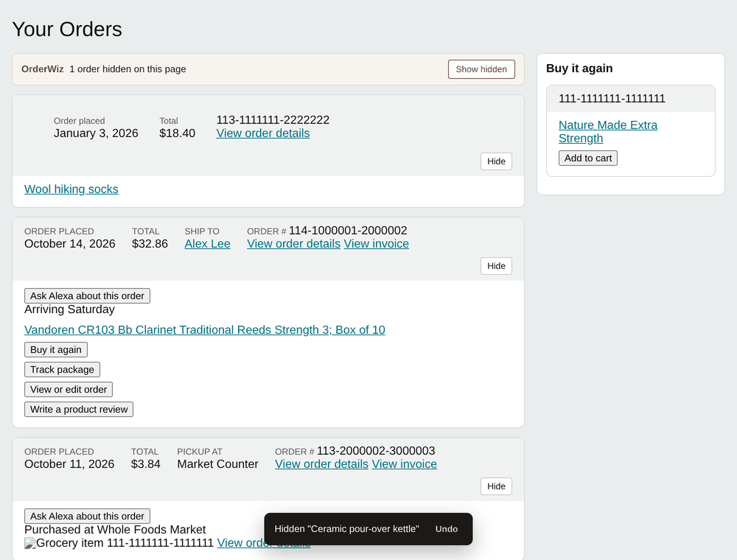Ask Alexa about the Whole Foods order

tap(87, 517)
